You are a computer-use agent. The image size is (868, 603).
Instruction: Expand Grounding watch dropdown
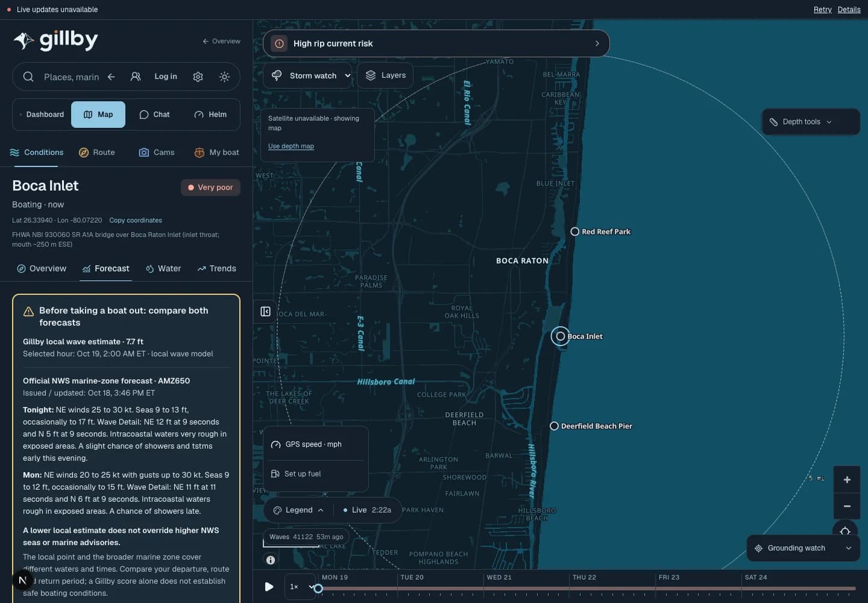pos(804,548)
